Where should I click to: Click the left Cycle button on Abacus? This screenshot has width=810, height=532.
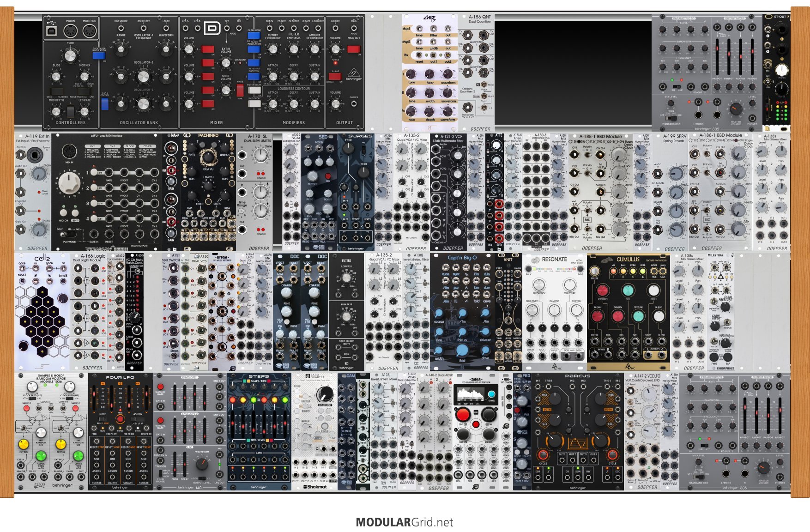point(543,455)
